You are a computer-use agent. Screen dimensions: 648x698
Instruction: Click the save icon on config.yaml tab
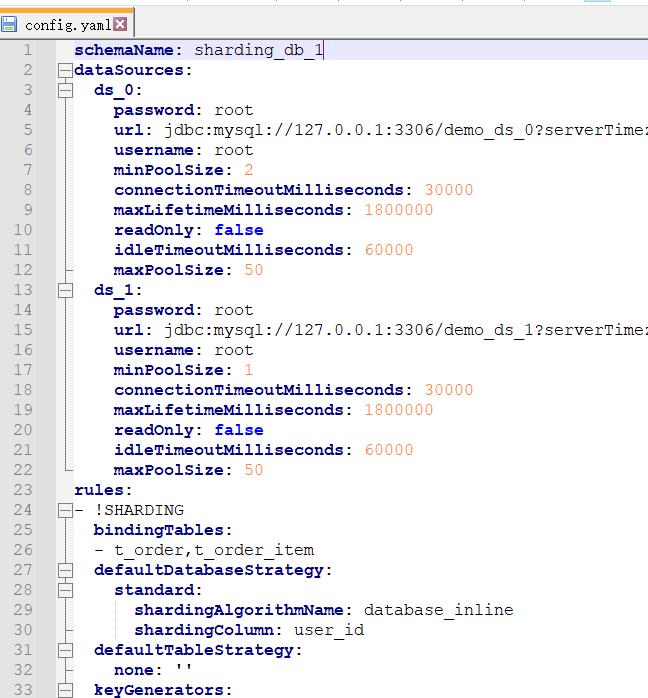[x=8, y=24]
